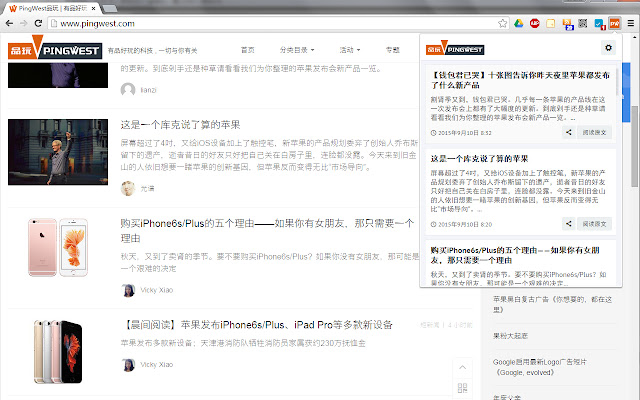
Task: Click author avatar for lianzi
Action: click(x=128, y=89)
